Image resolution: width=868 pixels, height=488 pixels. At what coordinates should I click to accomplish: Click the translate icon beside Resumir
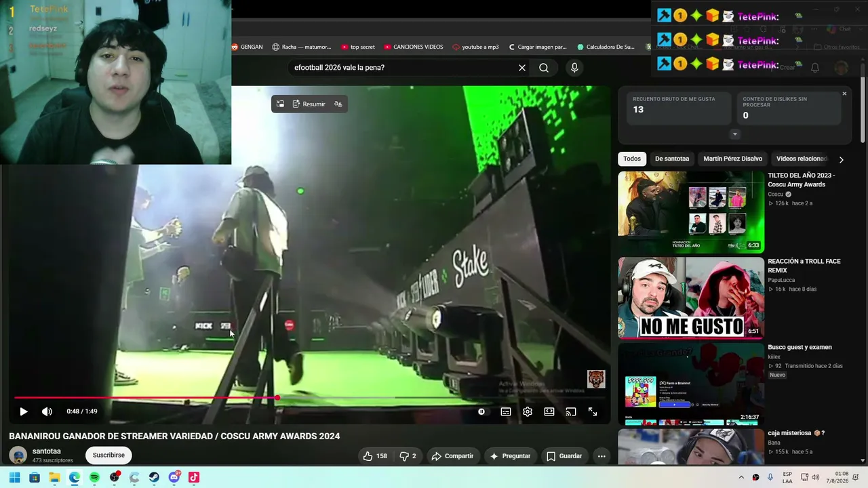click(x=338, y=104)
